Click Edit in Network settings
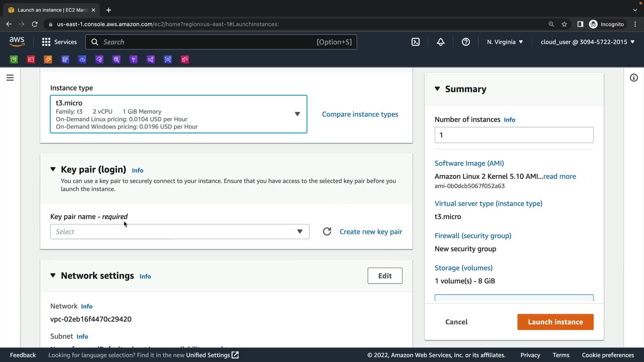Screen dimensions: 644x362 pyautogui.click(x=385, y=276)
